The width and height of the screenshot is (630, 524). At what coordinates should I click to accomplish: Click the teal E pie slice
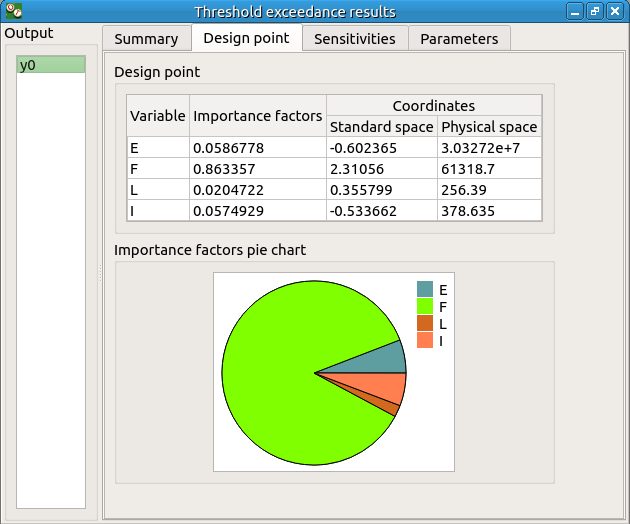[380, 361]
